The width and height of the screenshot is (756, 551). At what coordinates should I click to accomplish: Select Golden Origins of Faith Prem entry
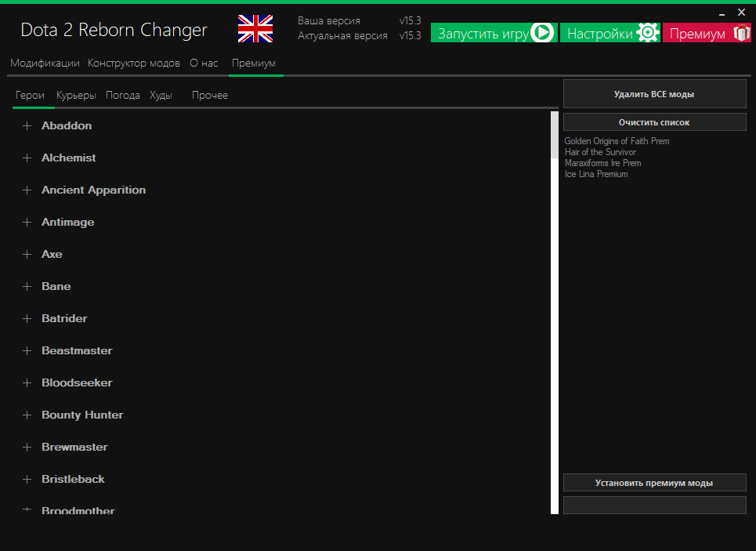(x=617, y=141)
